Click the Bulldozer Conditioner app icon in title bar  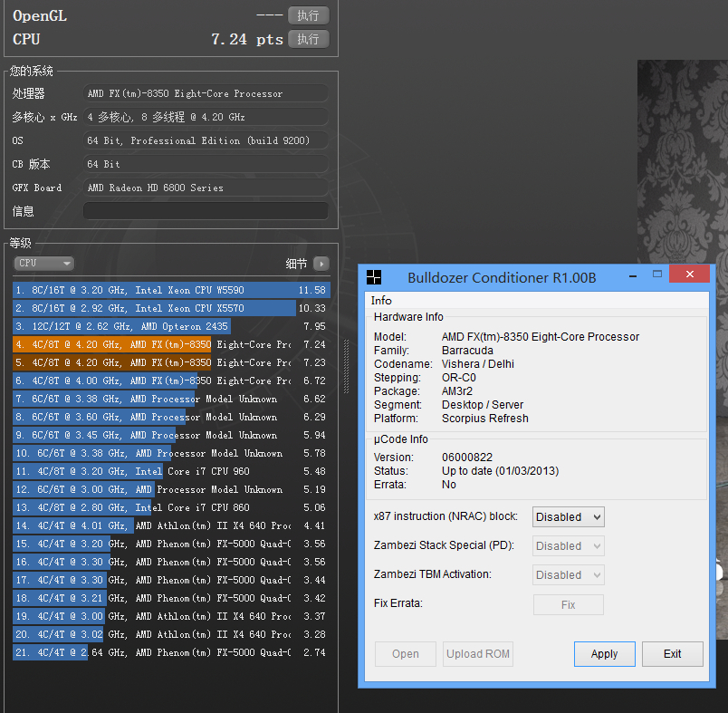[x=373, y=277]
